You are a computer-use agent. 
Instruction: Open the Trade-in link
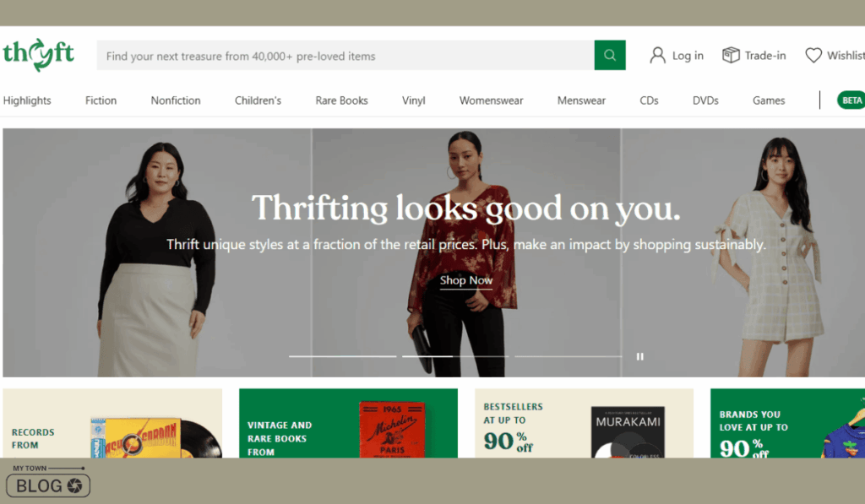(x=765, y=55)
